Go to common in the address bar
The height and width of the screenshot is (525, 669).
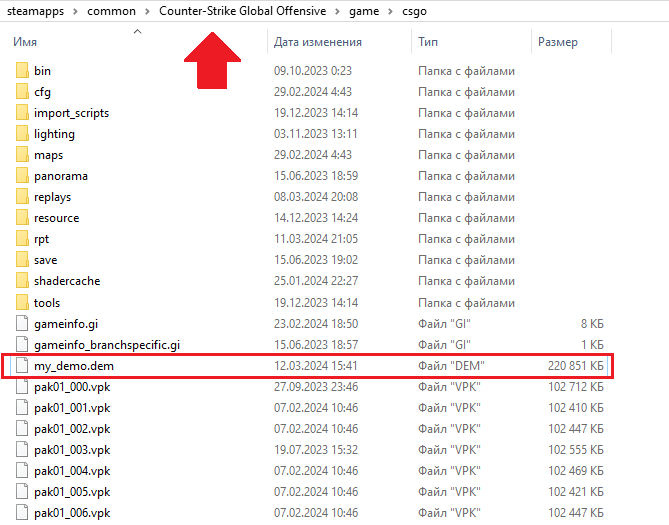click(x=111, y=11)
